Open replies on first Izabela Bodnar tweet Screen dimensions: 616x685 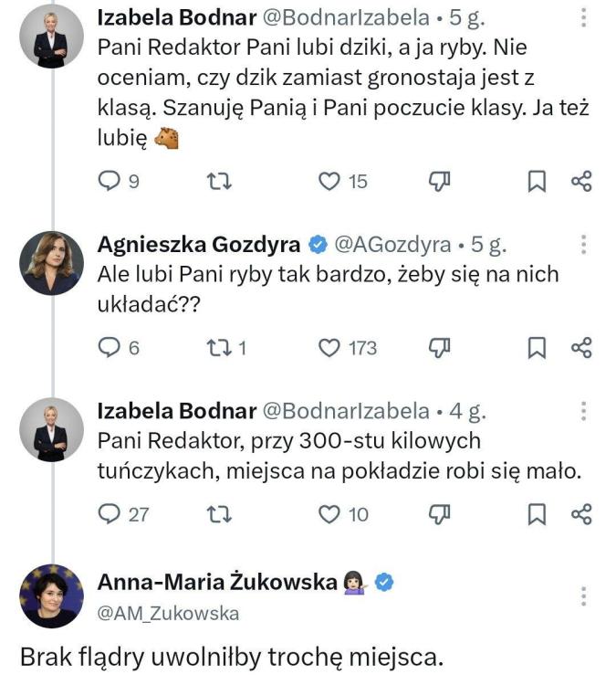pyautogui.click(x=119, y=181)
